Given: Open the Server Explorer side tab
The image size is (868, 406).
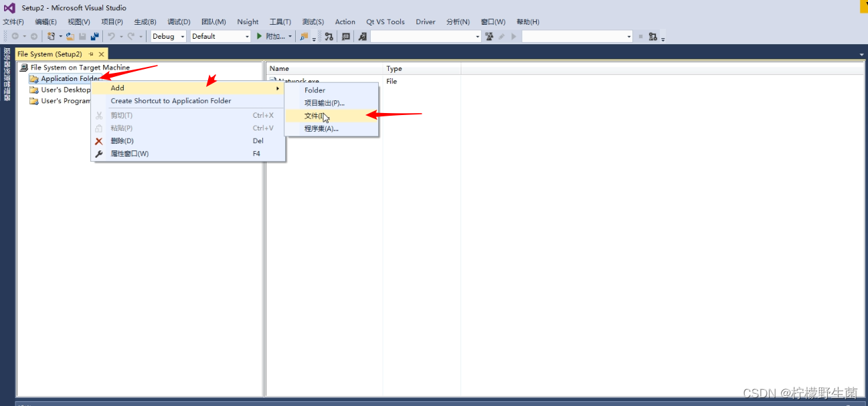Looking at the screenshot, I should click(x=7, y=74).
